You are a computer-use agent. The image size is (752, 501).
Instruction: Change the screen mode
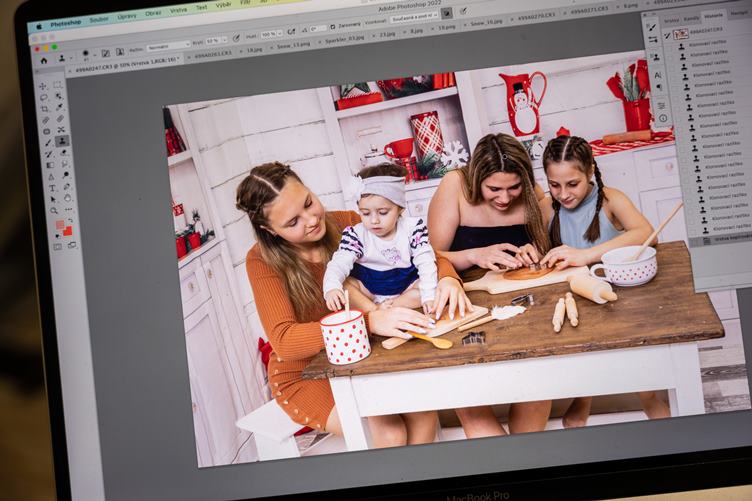pyautogui.click(x=72, y=245)
